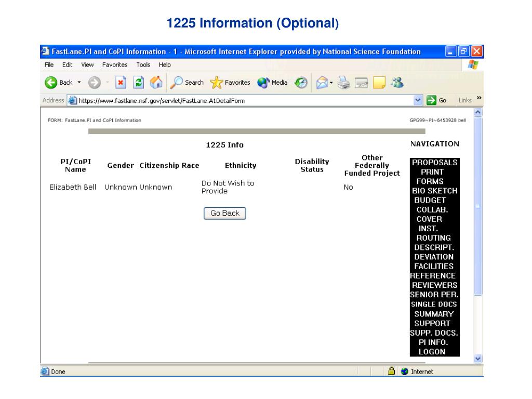Open BUDGET navigation link
This screenshot has height=399, width=532.
(430, 201)
